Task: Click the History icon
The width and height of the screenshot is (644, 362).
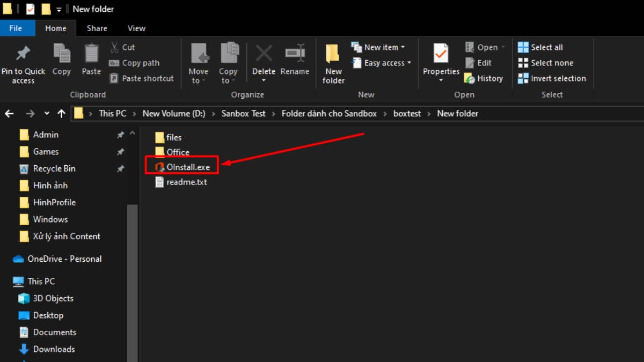Action: (484, 78)
